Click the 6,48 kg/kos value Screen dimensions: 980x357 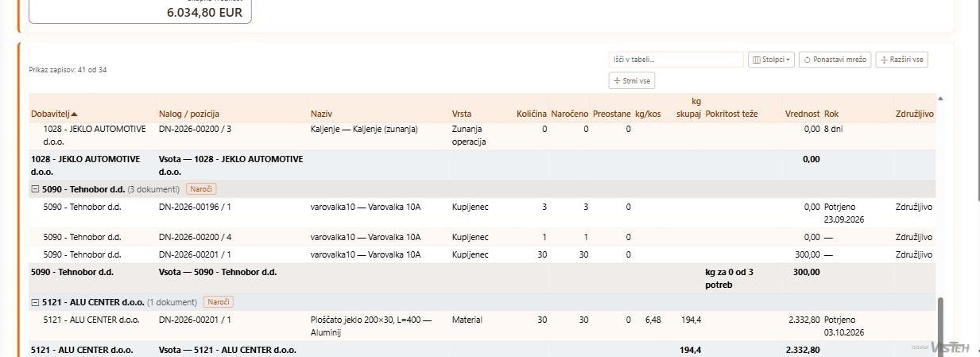coord(653,320)
